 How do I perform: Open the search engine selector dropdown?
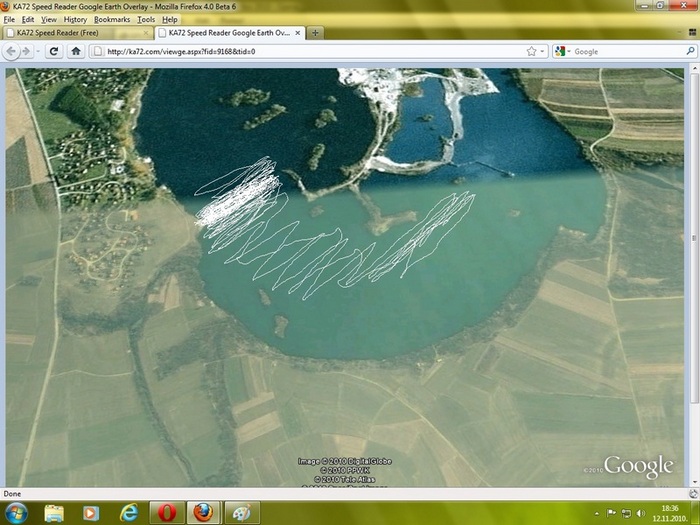pyautogui.click(x=563, y=51)
